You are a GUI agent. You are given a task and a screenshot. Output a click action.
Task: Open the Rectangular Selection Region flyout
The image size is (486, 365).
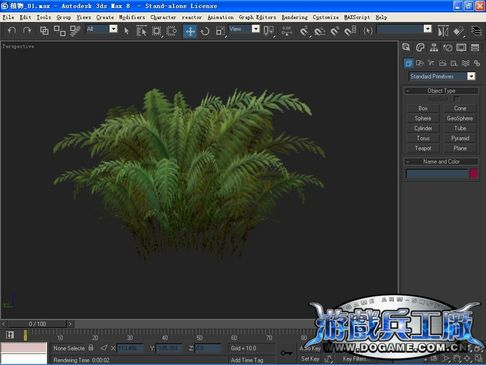coord(156,31)
